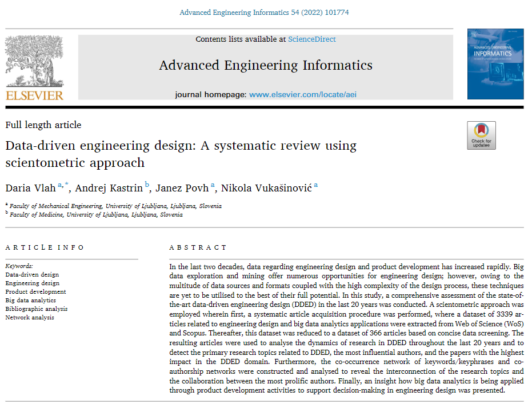Click keyword 'Engineering design'
532x408 pixels.
32,283
